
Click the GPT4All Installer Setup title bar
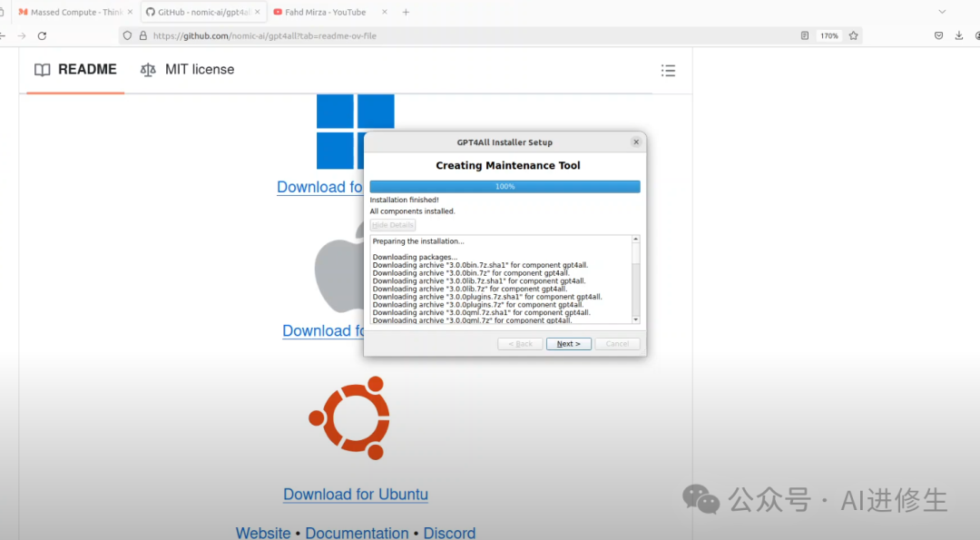coord(505,142)
